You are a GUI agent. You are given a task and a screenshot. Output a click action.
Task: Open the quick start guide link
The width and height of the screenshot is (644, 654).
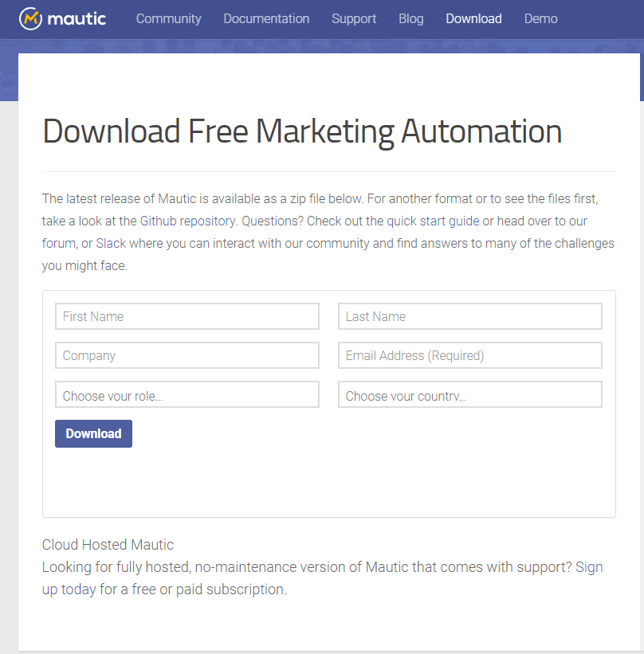433,221
